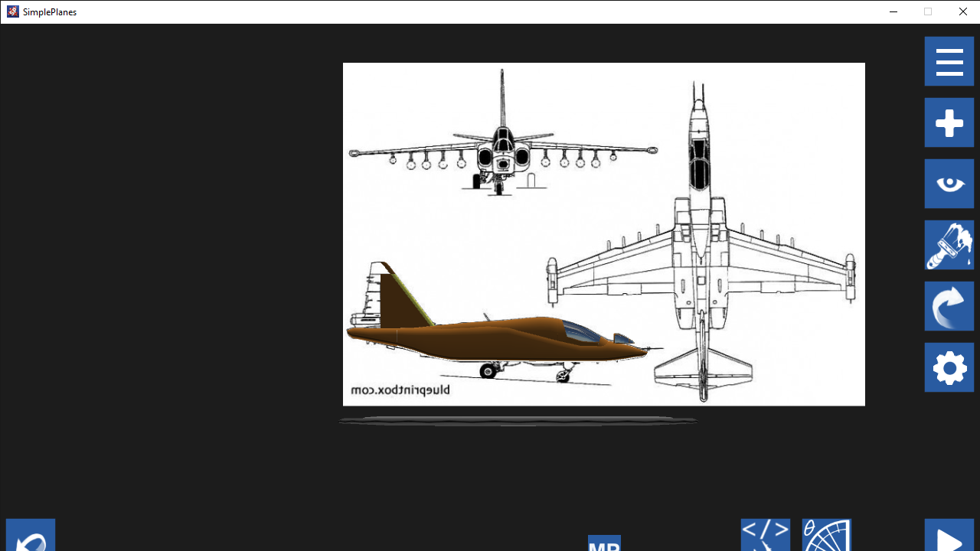
Task: Open the angle protractor tool icon
Action: [x=827, y=536]
